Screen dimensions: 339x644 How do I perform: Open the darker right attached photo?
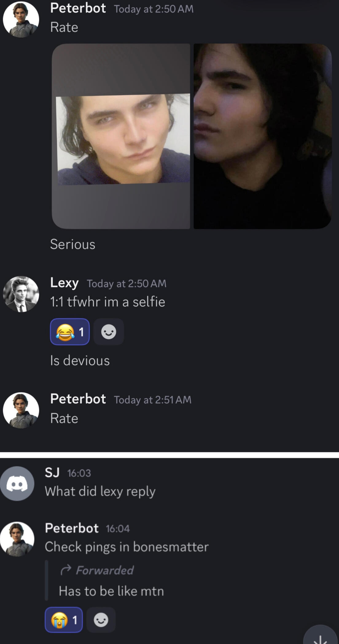pos(263,136)
